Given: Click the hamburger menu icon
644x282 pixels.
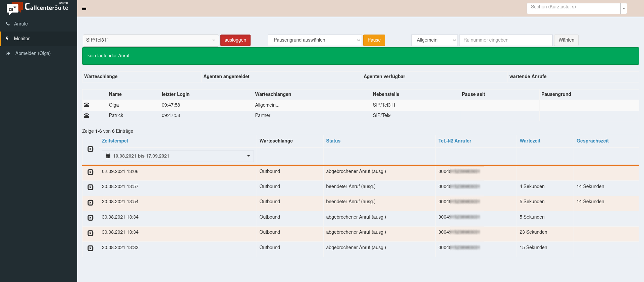Looking at the screenshot, I should [84, 8].
